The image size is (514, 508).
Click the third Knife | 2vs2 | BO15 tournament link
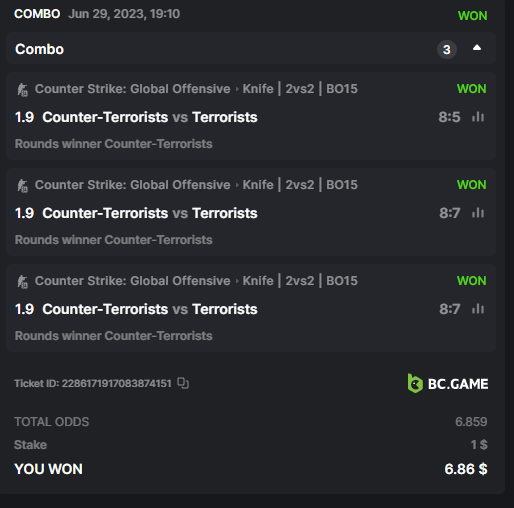[300, 281]
